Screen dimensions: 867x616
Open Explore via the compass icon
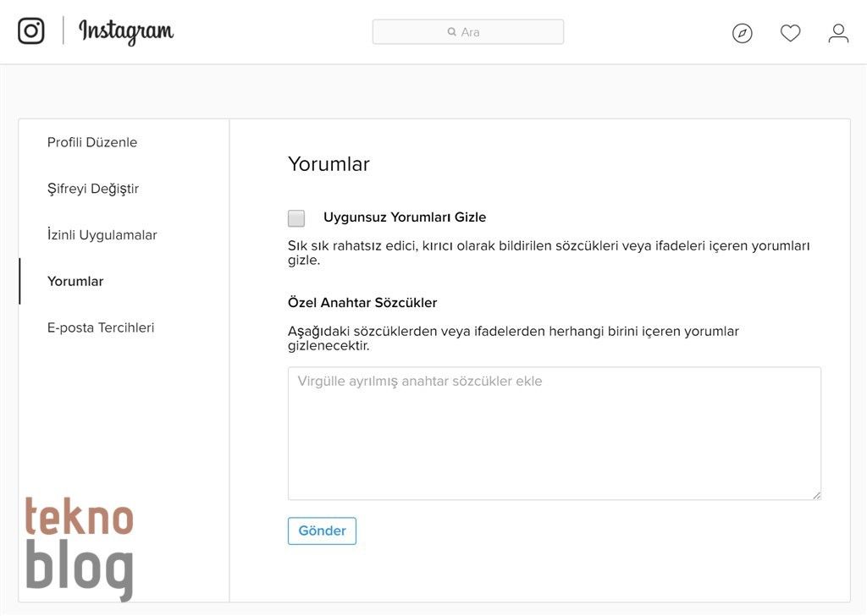pyautogui.click(x=742, y=32)
